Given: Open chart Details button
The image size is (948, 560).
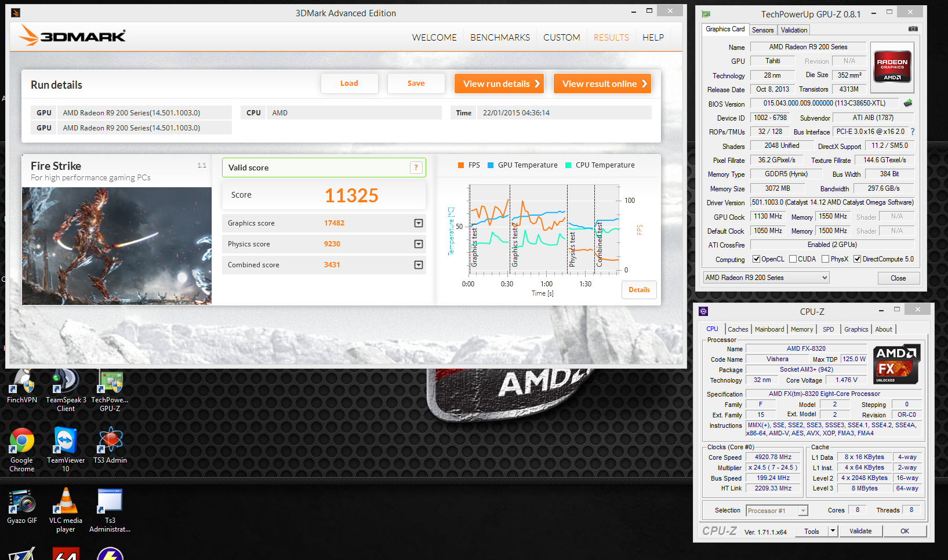Looking at the screenshot, I should click(639, 290).
